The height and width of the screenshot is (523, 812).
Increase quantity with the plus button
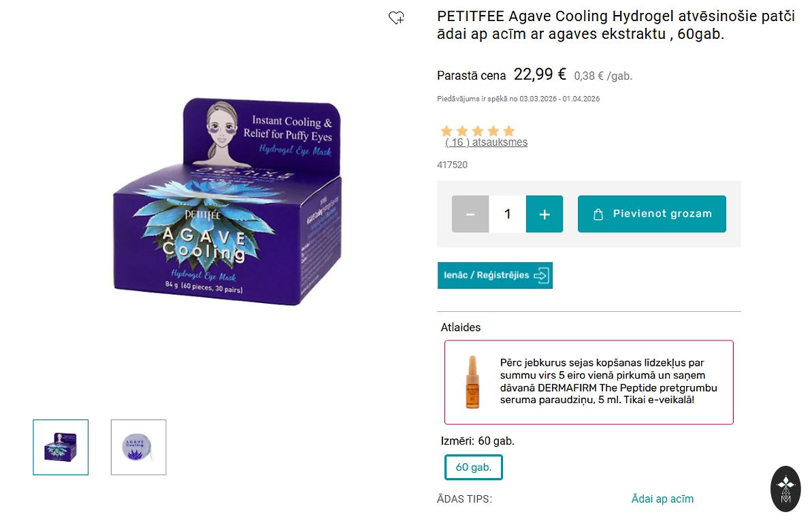(545, 214)
